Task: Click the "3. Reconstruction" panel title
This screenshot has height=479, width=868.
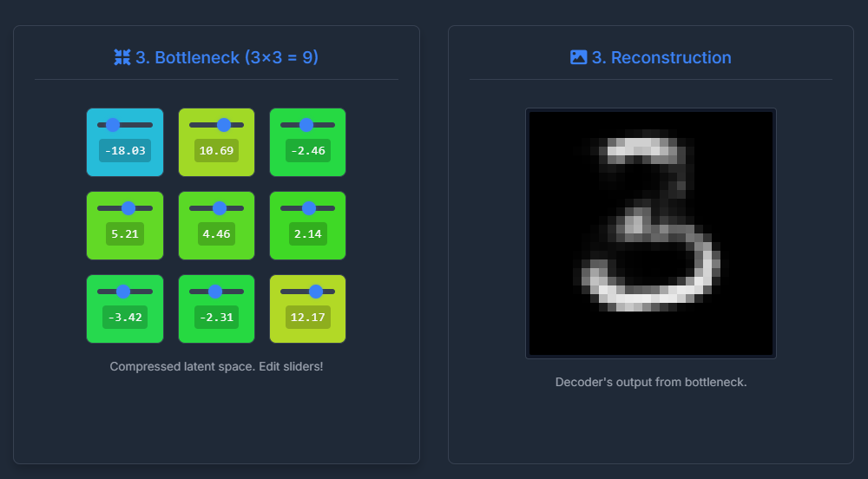Action: (661, 57)
